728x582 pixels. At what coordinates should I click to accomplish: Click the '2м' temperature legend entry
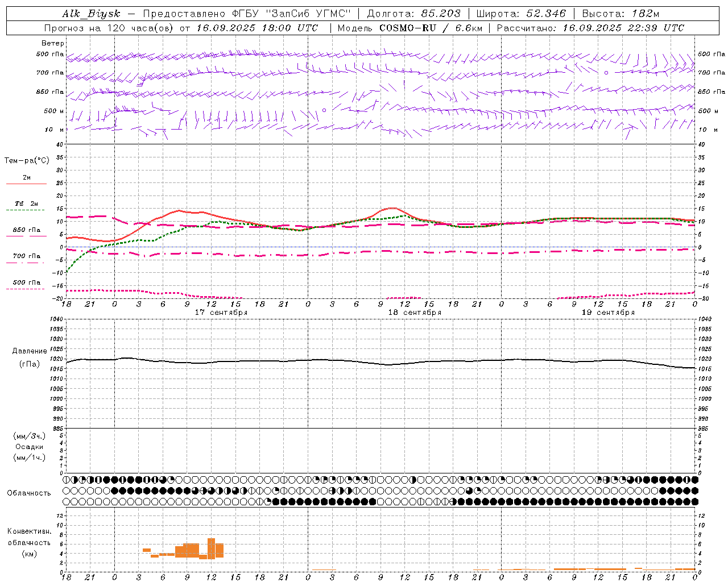click(x=26, y=178)
